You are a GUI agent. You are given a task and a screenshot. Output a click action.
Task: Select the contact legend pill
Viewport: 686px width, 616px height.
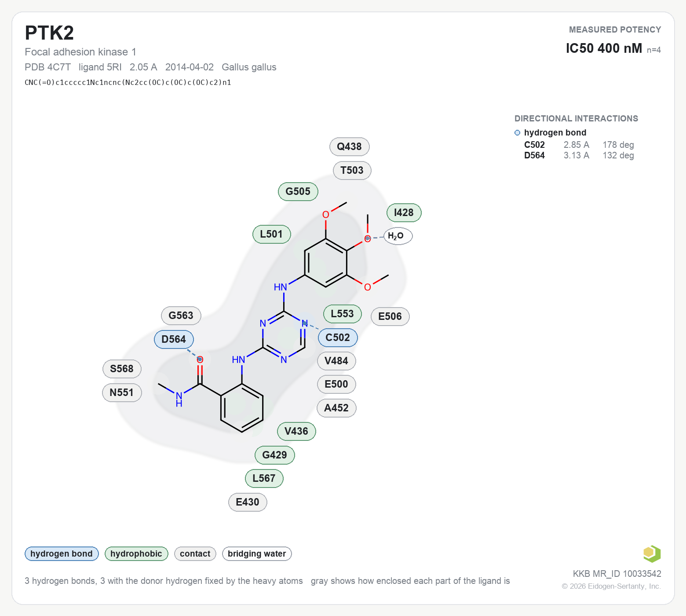click(195, 554)
